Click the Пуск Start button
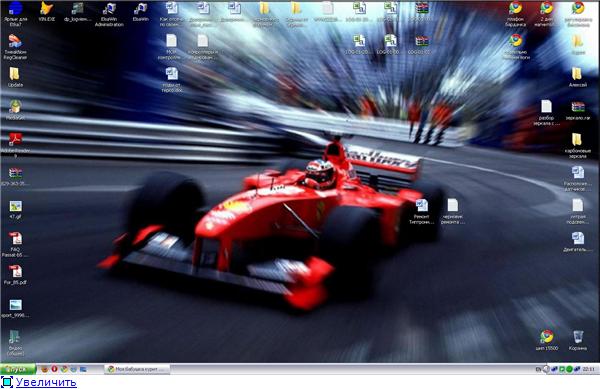The image size is (600, 389). point(18,369)
